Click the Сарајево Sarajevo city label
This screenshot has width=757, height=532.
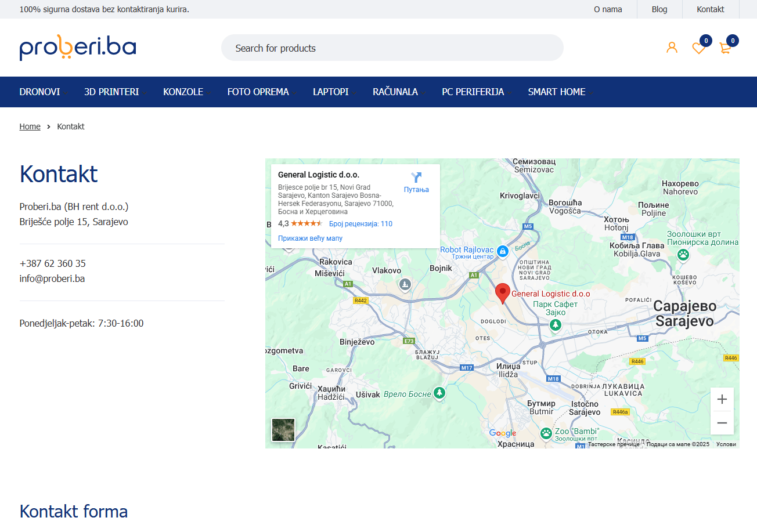coord(684,313)
